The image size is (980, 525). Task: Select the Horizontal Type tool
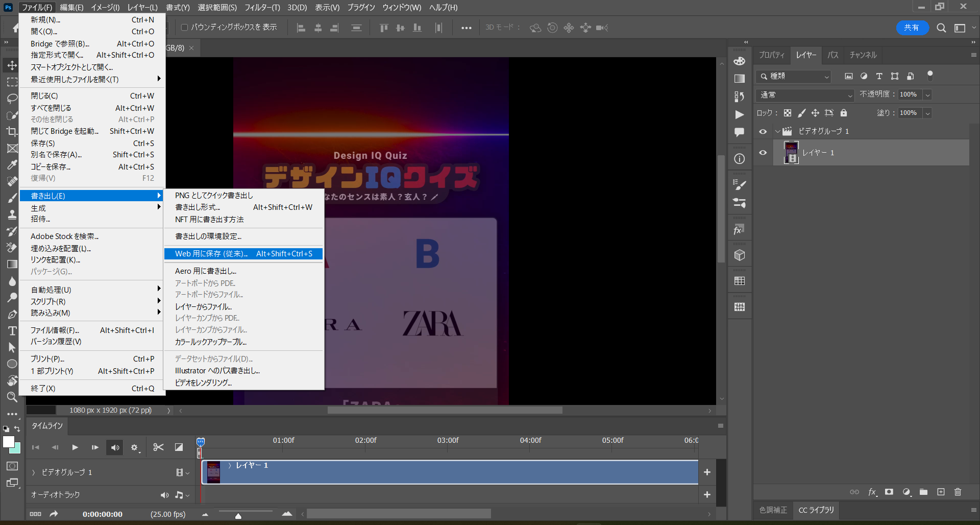(x=12, y=331)
